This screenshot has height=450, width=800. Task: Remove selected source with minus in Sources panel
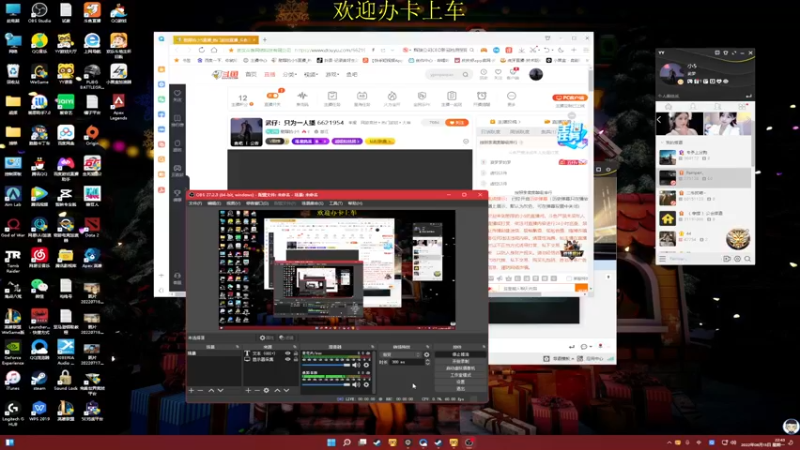(257, 390)
